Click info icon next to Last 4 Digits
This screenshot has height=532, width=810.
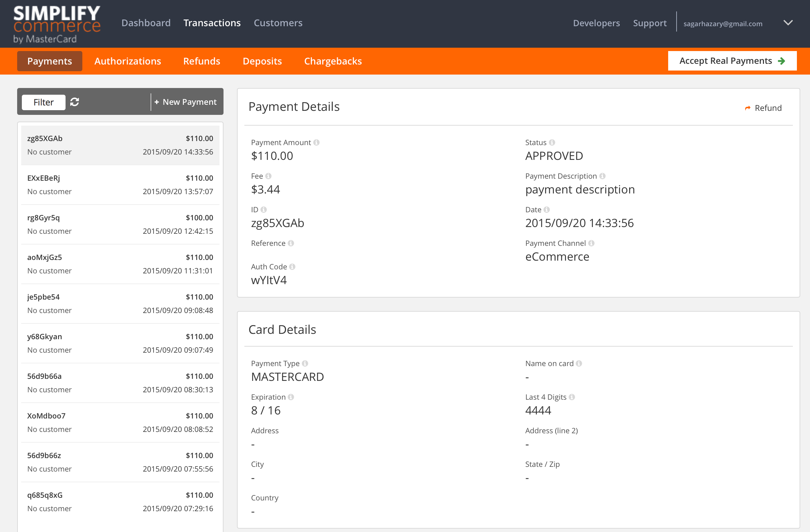(572, 397)
